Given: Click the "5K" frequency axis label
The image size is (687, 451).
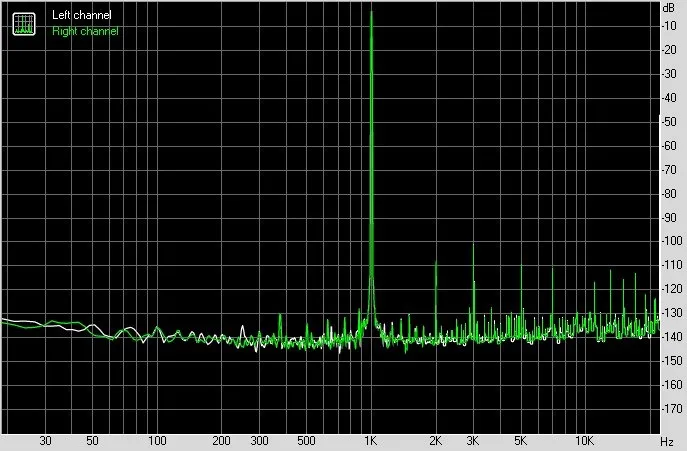Looking at the screenshot, I should pyautogui.click(x=521, y=441).
